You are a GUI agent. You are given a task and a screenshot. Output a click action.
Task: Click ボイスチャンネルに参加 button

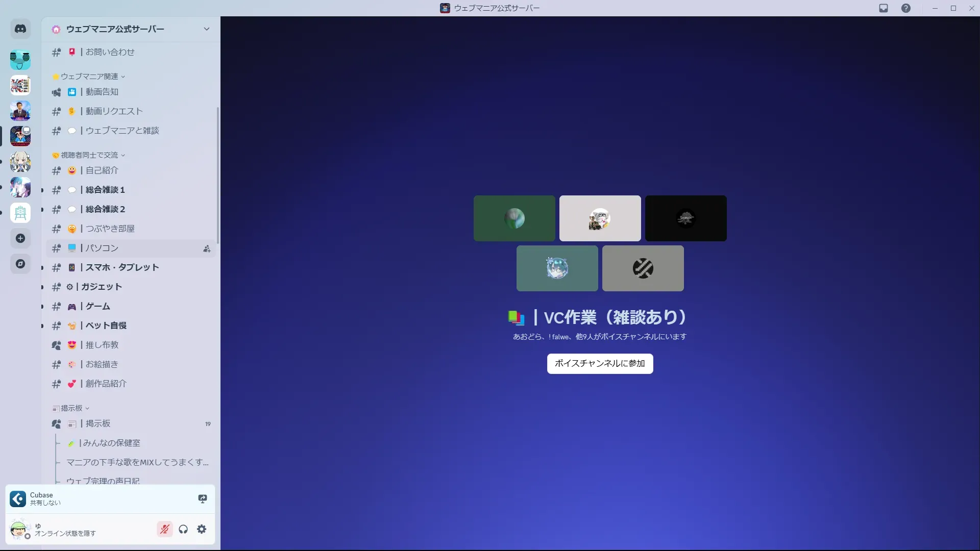[600, 364]
